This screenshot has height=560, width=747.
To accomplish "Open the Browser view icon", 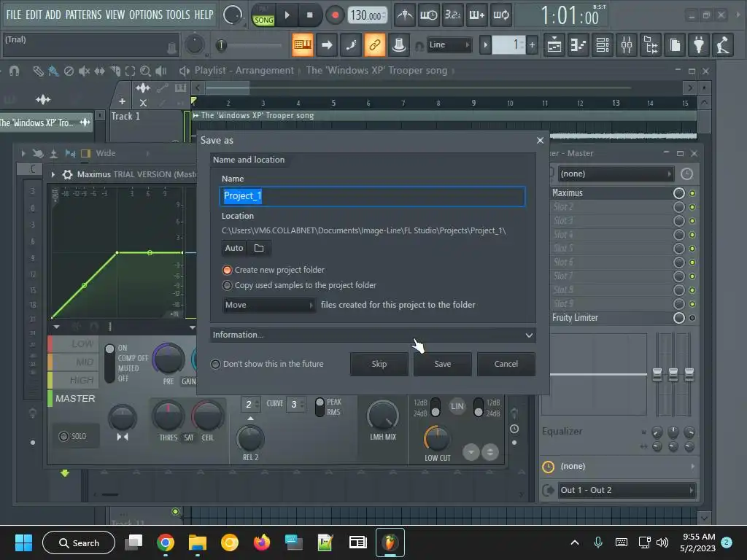I will (651, 44).
